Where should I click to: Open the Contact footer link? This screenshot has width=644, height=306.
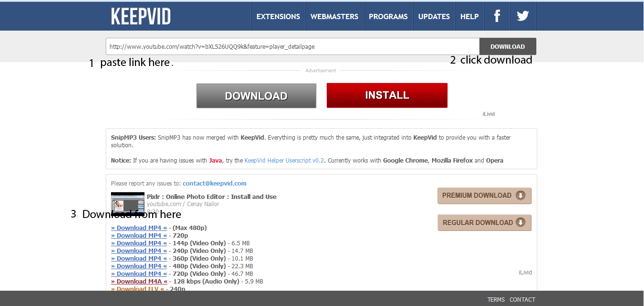click(522, 300)
